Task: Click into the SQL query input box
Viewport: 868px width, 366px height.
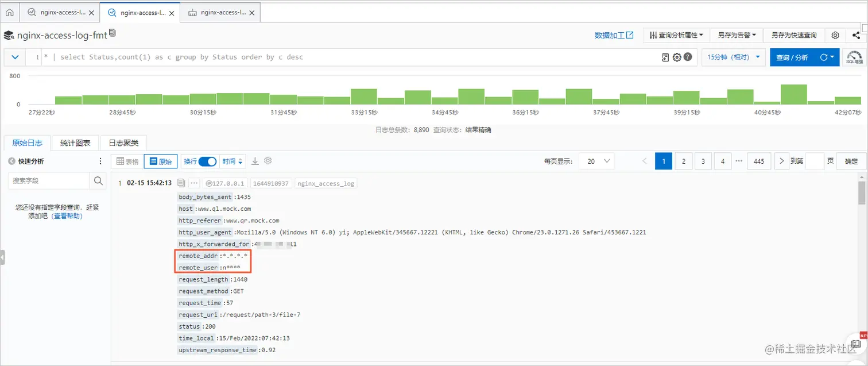Action: (x=350, y=57)
